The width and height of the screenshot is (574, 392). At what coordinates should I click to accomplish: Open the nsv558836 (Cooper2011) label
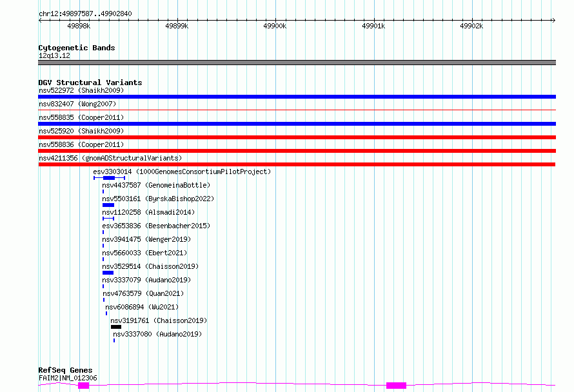coord(81,144)
